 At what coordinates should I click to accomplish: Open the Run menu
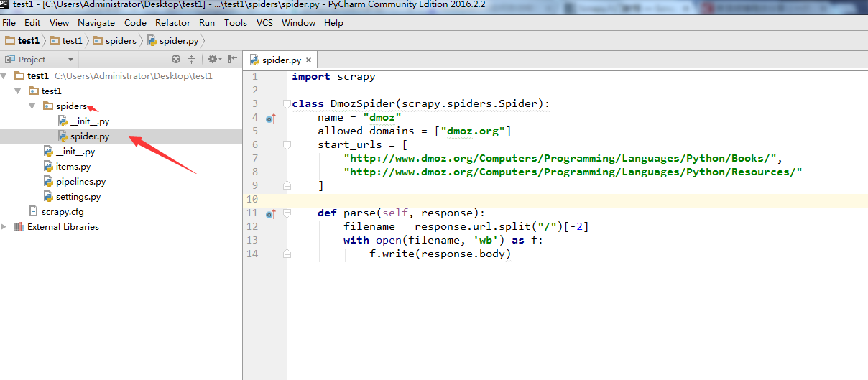207,23
